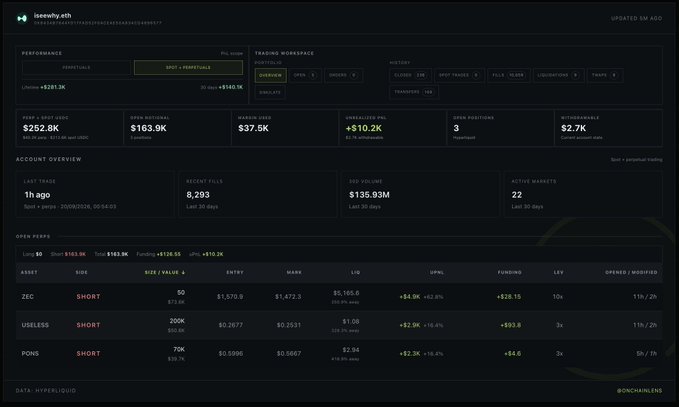Click the SHORT label in ZEC row
Image resolution: width=679 pixels, height=407 pixels.
(x=88, y=297)
